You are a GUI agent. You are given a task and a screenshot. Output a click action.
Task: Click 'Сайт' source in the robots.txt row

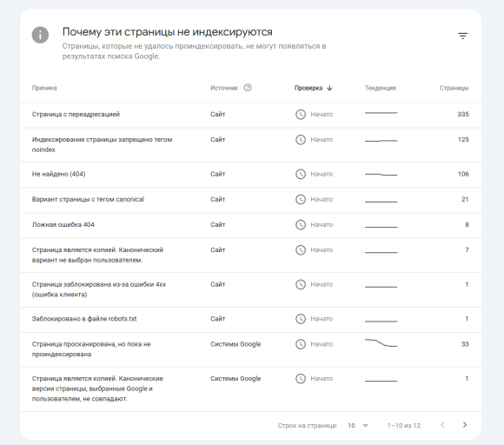click(x=217, y=319)
